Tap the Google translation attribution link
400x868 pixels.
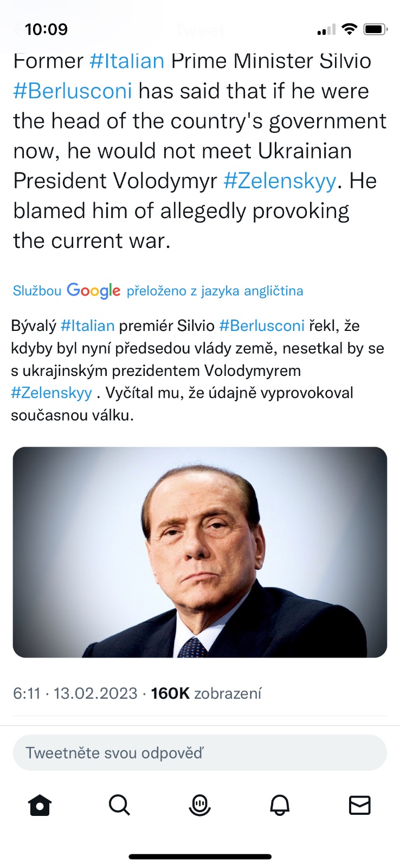pos(158,291)
